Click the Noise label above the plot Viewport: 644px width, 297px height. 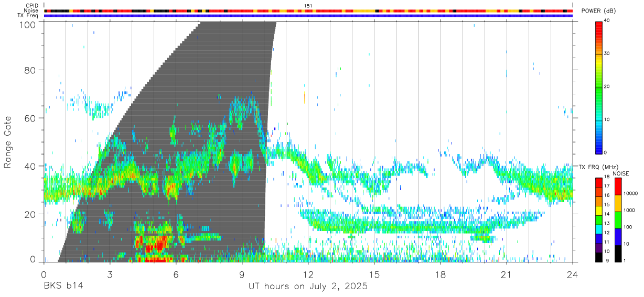31,10
